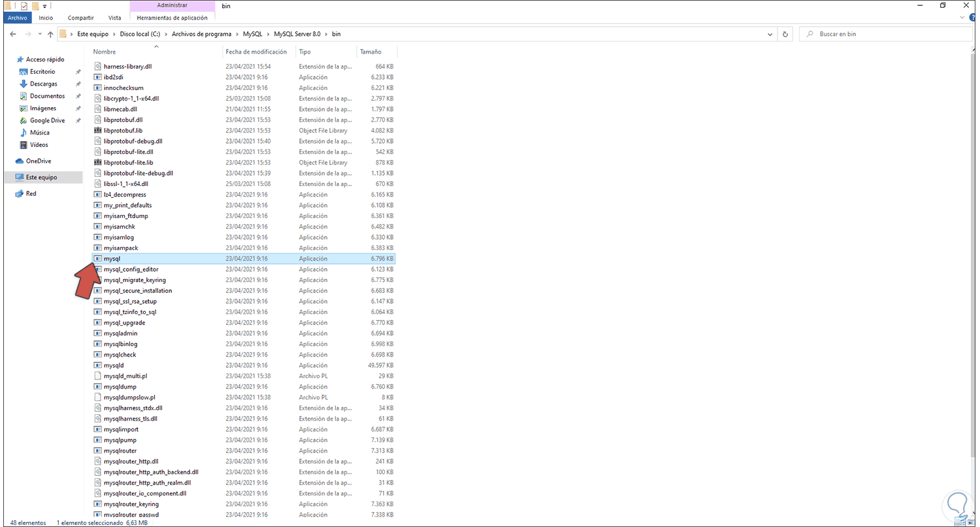Click the libprotobuf-lite.lib file icon
The image size is (980, 527).
tap(98, 163)
